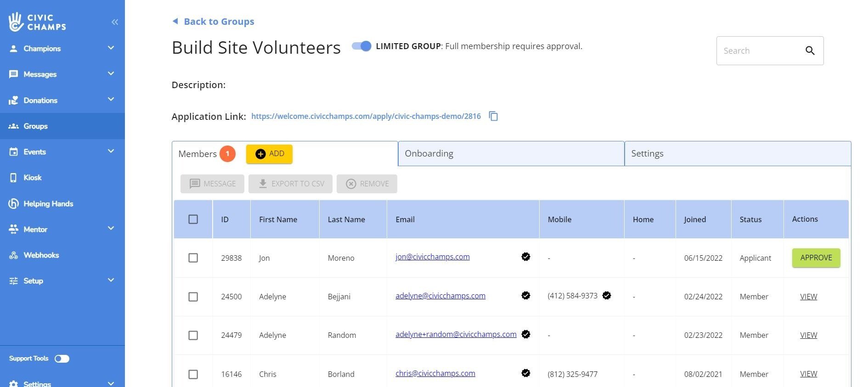The width and height of the screenshot is (868, 387).
Task: Open Kiosk from the sidebar
Action: tap(32, 178)
